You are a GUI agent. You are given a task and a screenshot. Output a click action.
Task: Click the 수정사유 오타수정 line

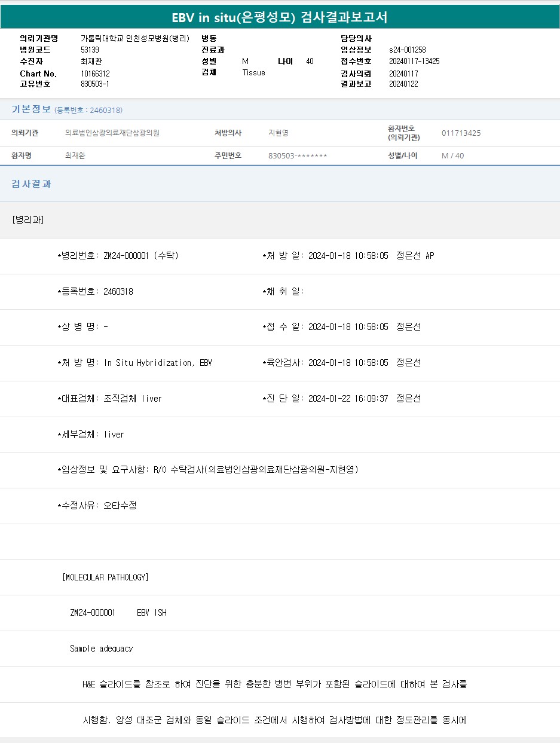pos(97,506)
